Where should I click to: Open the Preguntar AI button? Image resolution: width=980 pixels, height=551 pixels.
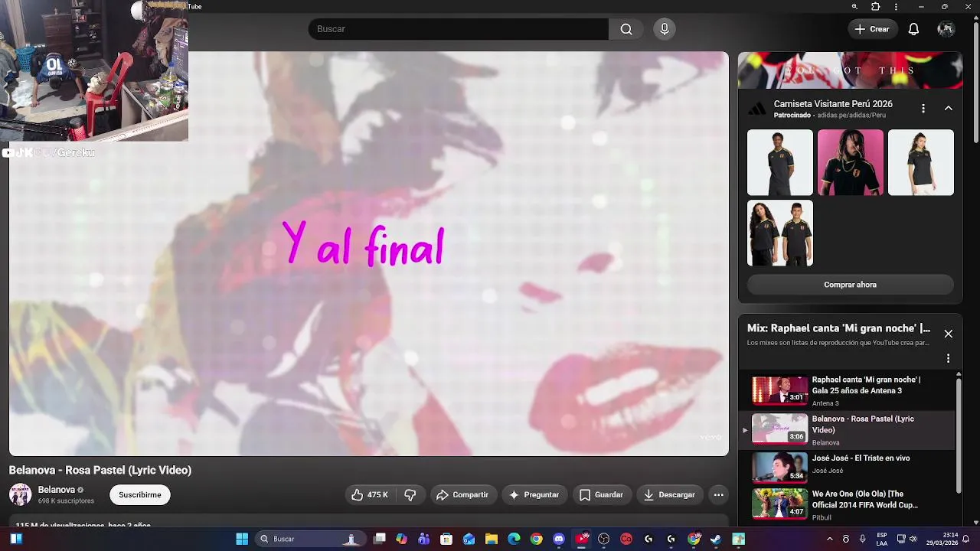click(534, 495)
